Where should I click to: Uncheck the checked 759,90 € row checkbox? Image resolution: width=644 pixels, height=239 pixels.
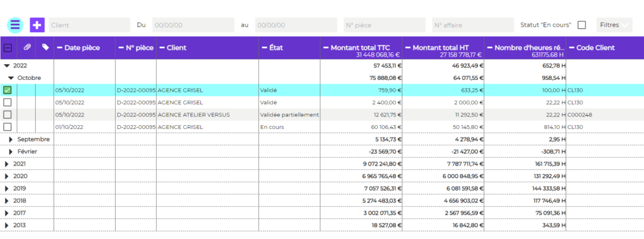[8, 90]
